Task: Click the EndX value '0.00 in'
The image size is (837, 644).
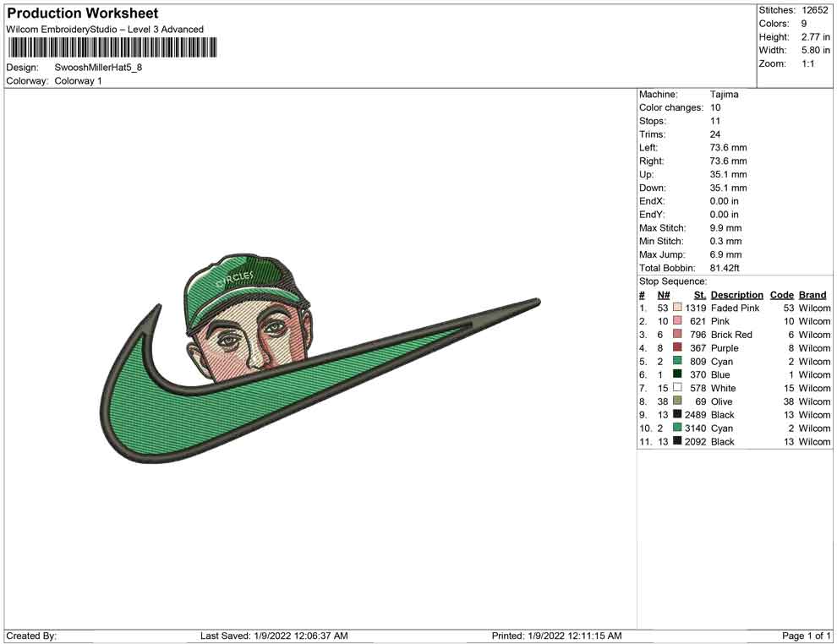Action: coord(725,201)
